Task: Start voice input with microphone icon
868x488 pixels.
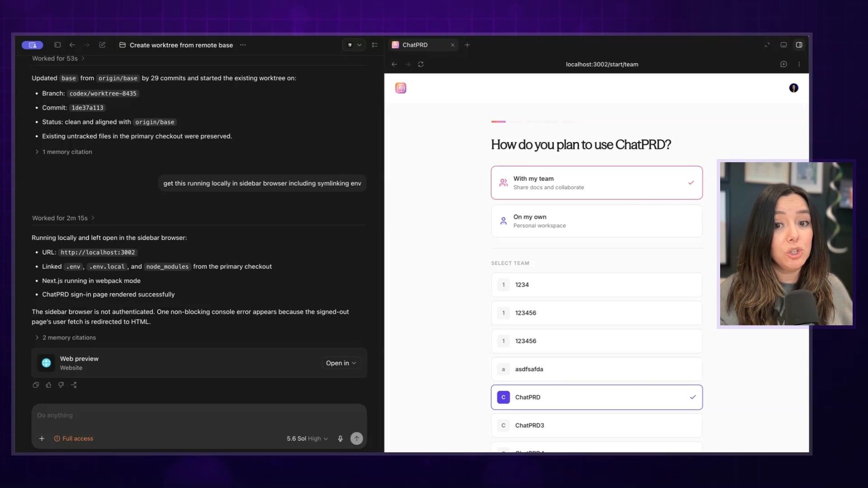Action: [340, 438]
